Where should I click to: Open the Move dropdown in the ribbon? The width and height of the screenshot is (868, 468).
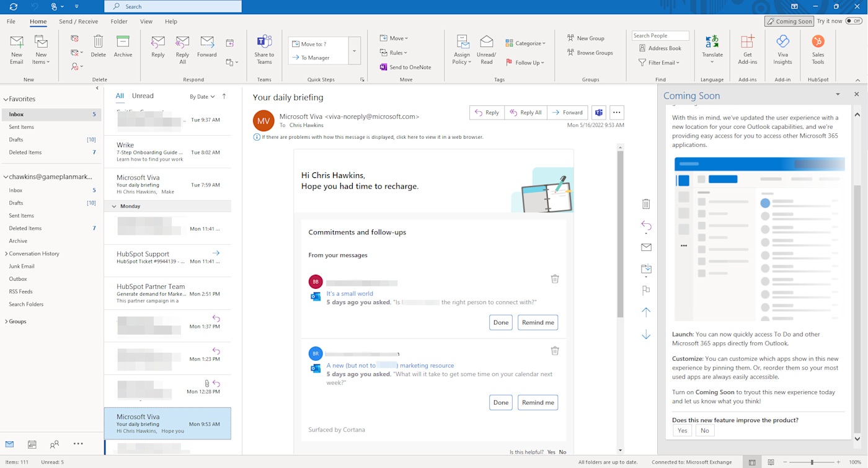(394, 38)
